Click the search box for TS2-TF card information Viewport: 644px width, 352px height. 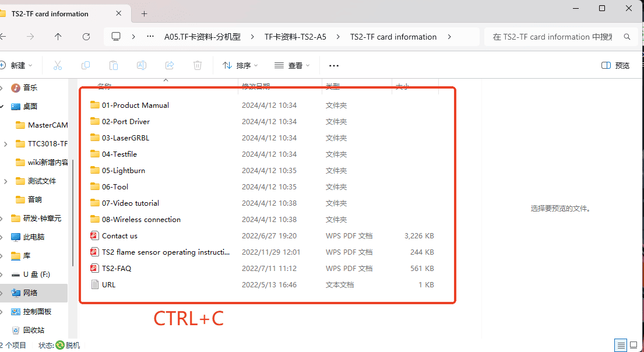tap(554, 37)
